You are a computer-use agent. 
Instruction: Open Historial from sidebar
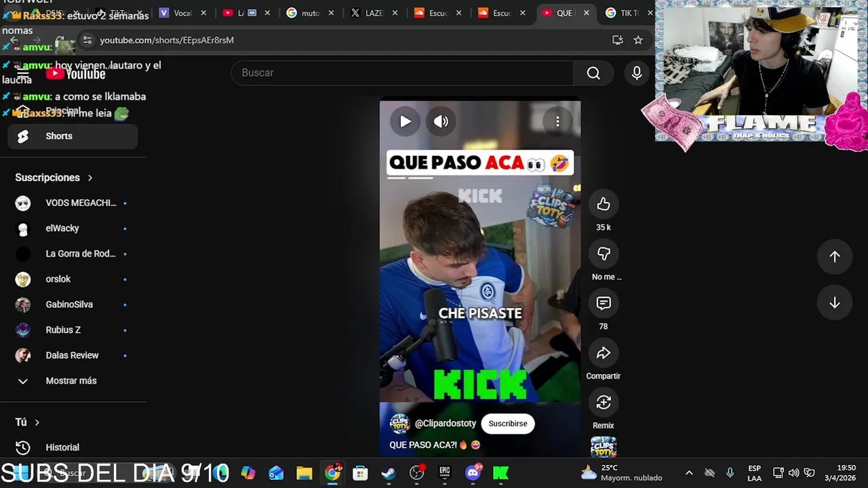(x=73, y=447)
